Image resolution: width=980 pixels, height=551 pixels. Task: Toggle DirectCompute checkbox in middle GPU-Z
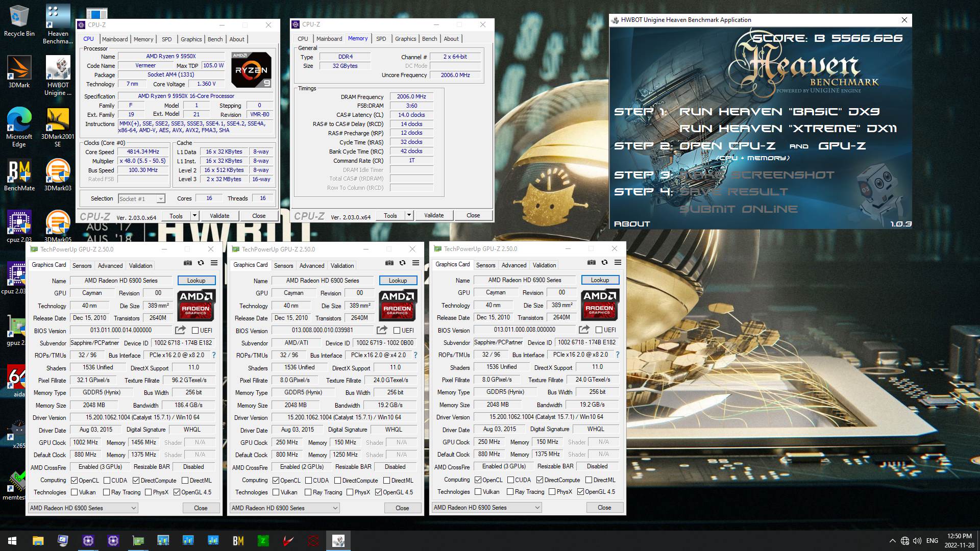tap(337, 481)
